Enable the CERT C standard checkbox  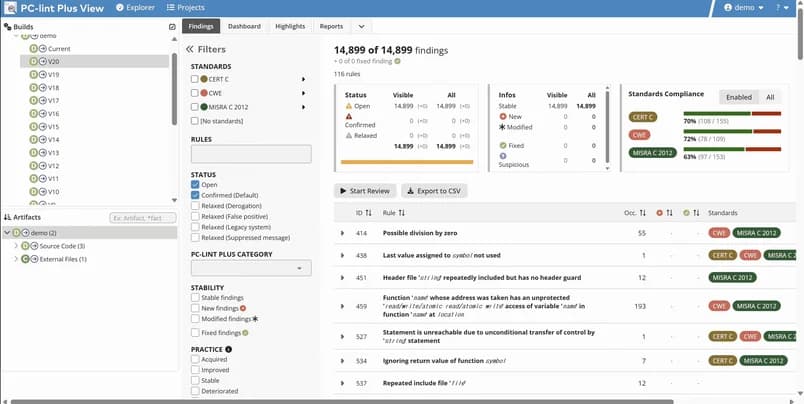click(194, 79)
